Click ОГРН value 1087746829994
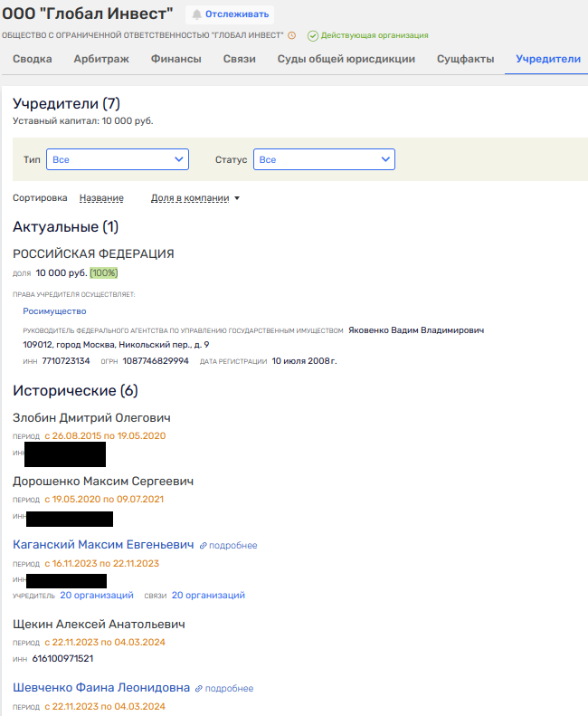The width and height of the screenshot is (588, 716). [x=156, y=361]
